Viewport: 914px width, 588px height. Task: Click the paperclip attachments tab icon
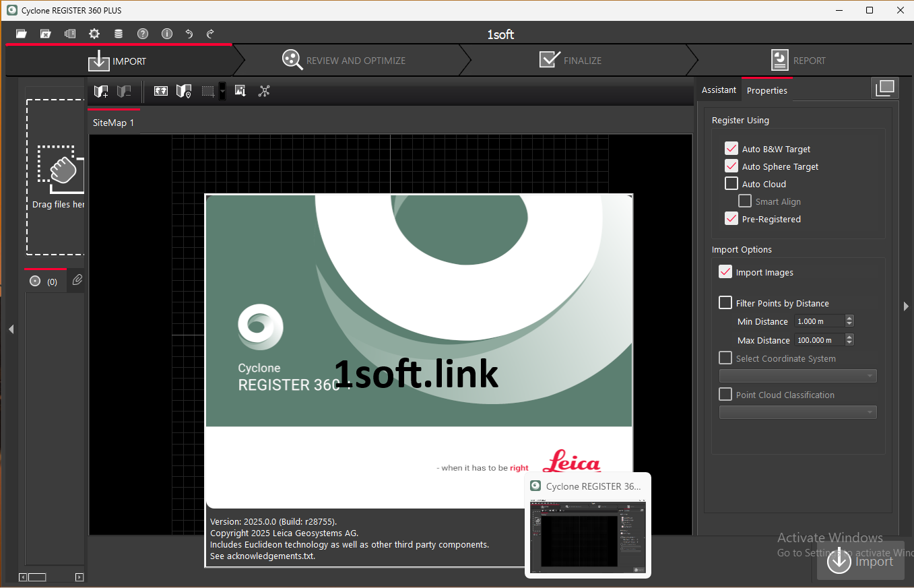pyautogui.click(x=77, y=280)
